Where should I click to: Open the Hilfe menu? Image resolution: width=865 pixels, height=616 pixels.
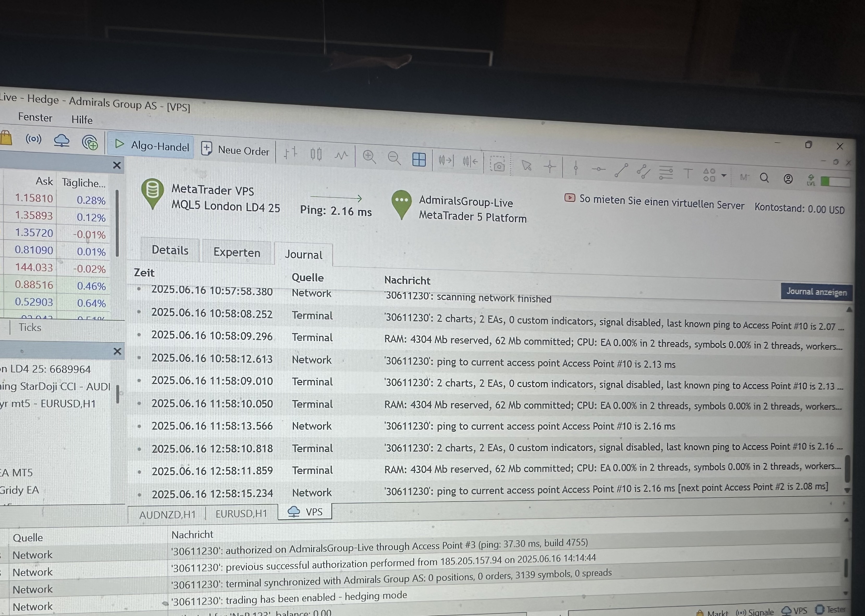pyautogui.click(x=82, y=120)
